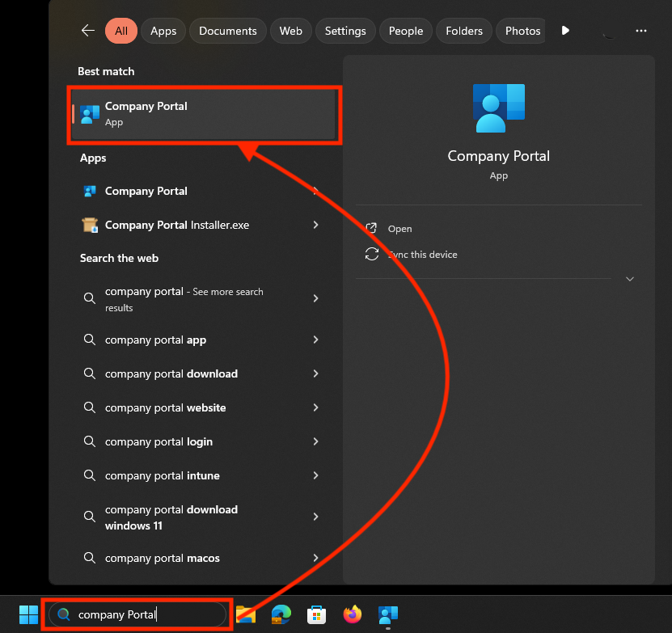Switch to the Web filter tab
Viewport: 672px width, 633px height.
pyautogui.click(x=290, y=31)
